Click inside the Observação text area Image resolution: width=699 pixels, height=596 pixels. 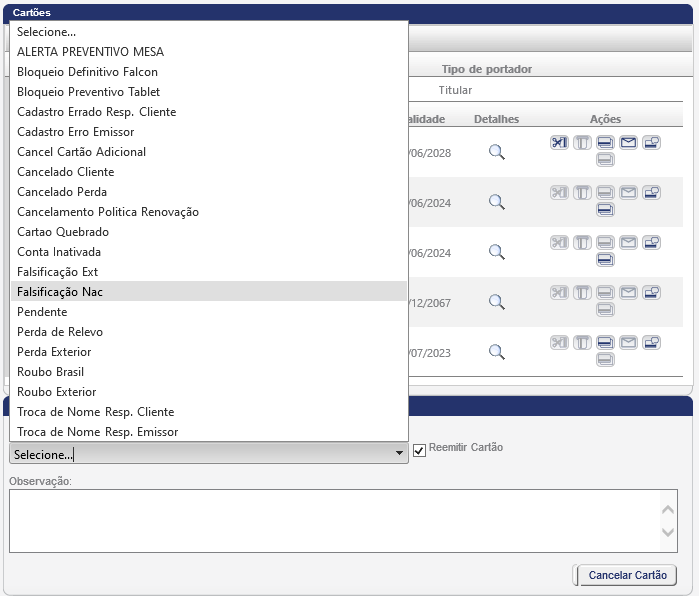pyautogui.click(x=330, y=520)
